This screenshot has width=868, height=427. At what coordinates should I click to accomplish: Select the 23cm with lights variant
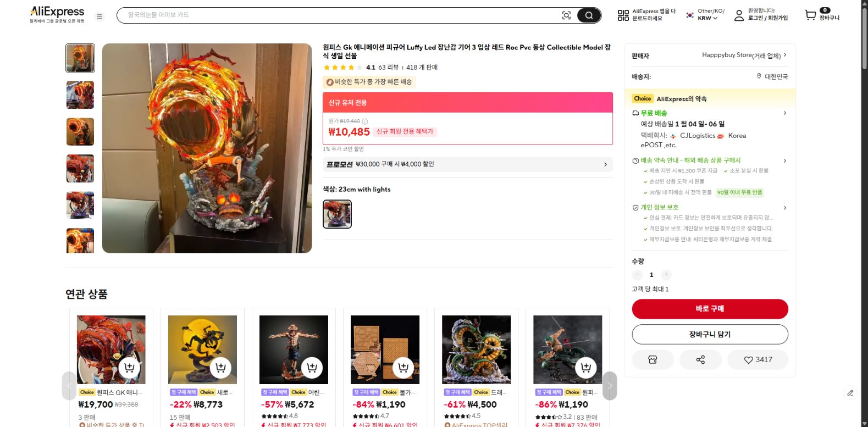pos(337,214)
